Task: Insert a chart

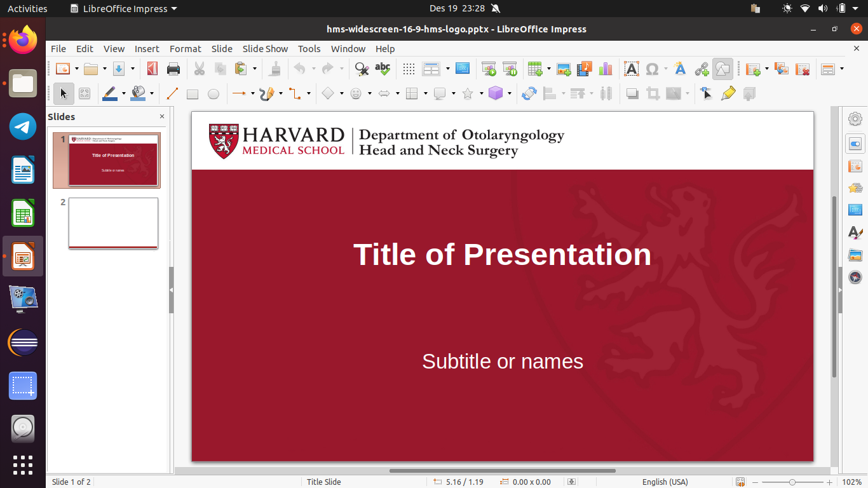Action: [606, 69]
